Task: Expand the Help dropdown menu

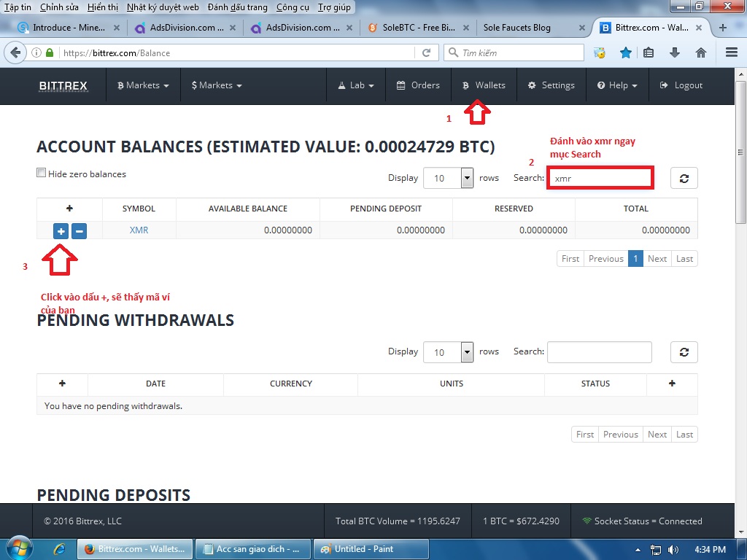Action: [617, 85]
